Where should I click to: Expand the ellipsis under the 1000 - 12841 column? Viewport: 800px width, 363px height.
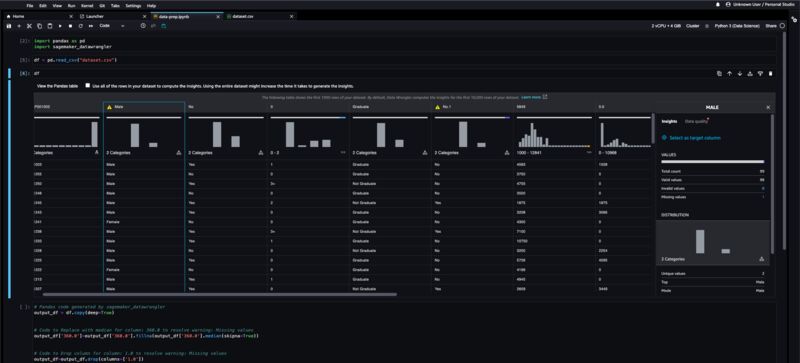pos(589,153)
